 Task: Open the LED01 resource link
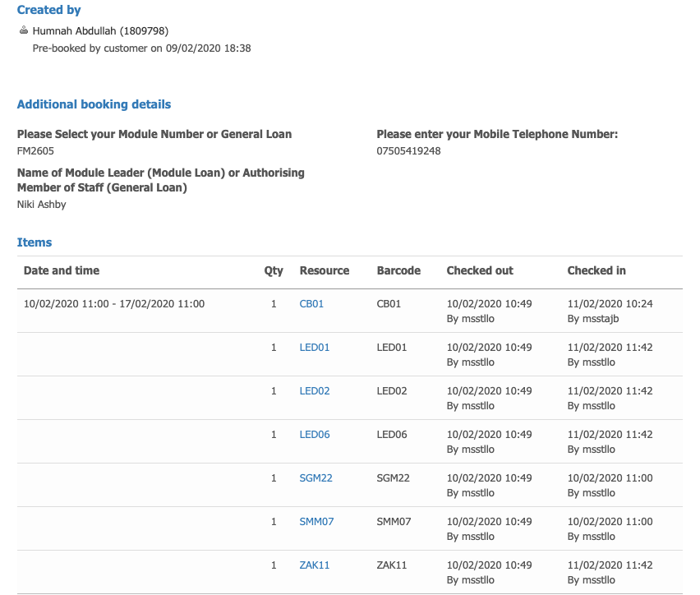[315, 347]
